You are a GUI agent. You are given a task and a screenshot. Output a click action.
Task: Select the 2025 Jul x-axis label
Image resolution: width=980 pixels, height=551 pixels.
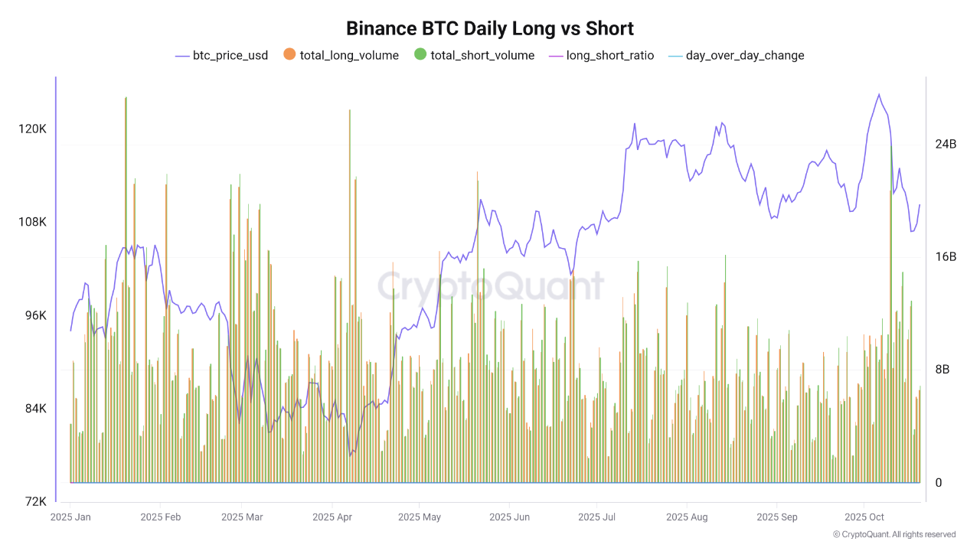tap(596, 517)
